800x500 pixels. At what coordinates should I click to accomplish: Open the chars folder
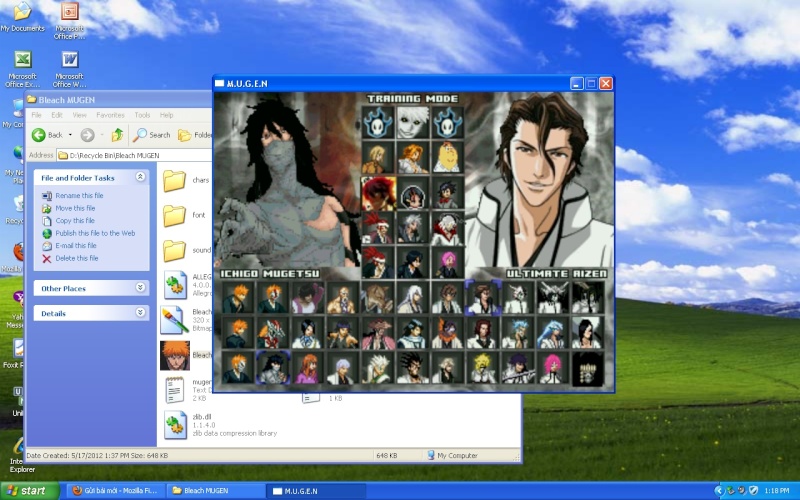(174, 181)
